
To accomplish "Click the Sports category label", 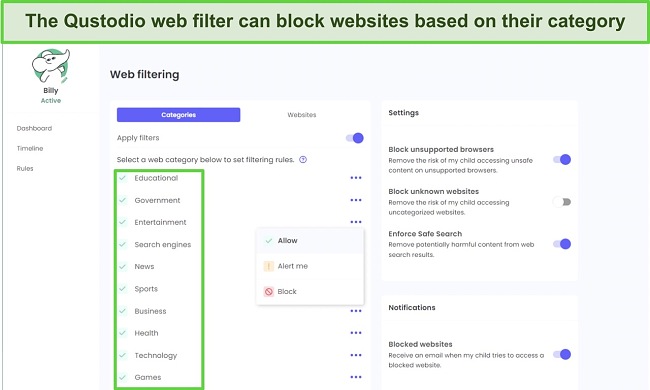I will 146,289.
